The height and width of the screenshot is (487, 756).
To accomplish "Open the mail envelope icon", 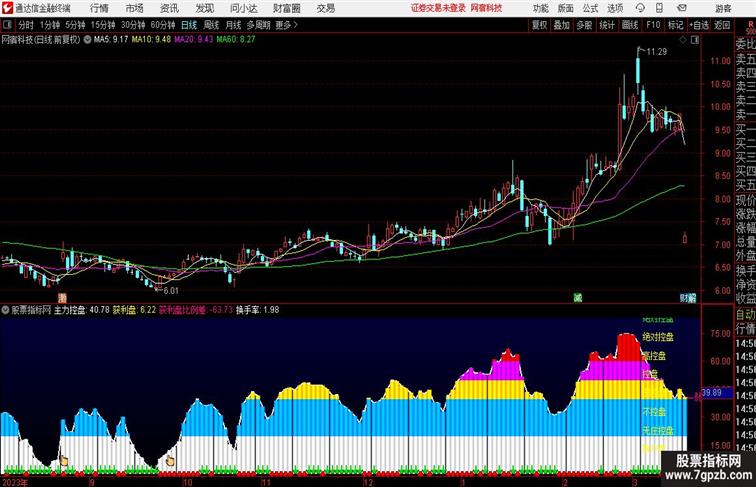I will click(681, 8).
